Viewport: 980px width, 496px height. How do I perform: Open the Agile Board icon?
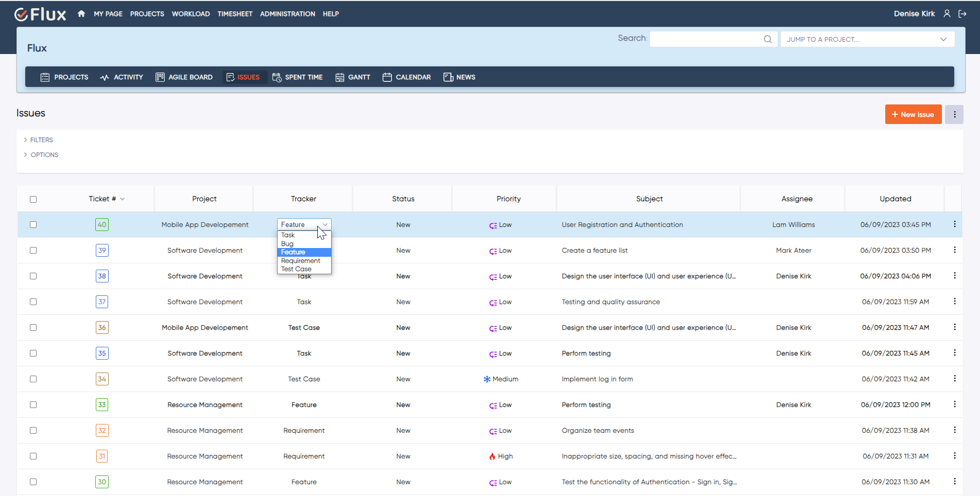[160, 77]
